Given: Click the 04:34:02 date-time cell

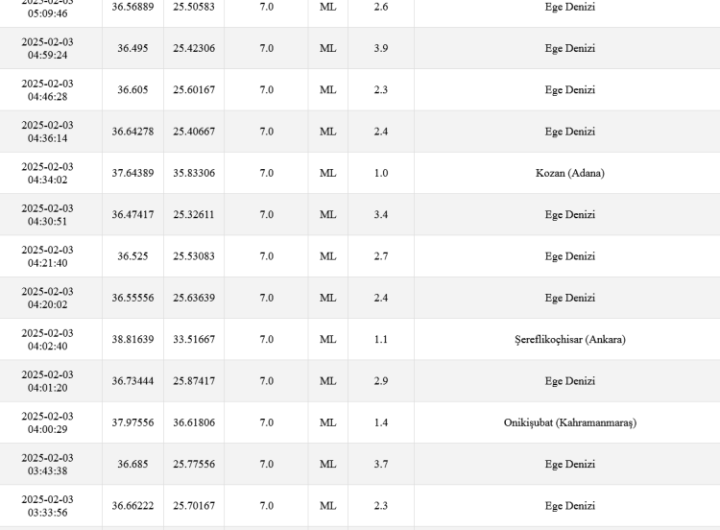Looking at the screenshot, I should click(x=48, y=173).
